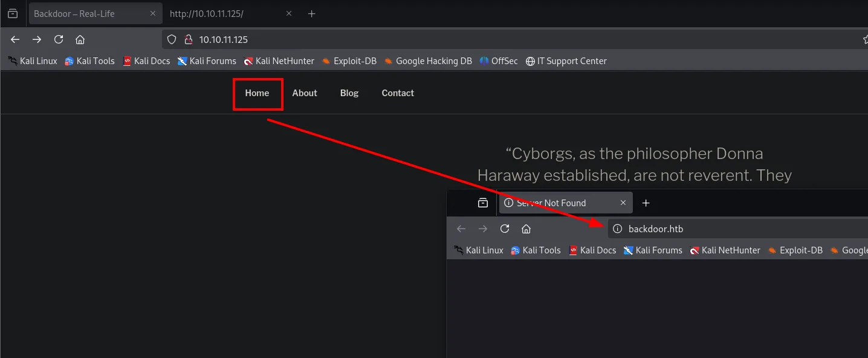Open Exploit-DB bookmark in the main browser

coord(349,61)
